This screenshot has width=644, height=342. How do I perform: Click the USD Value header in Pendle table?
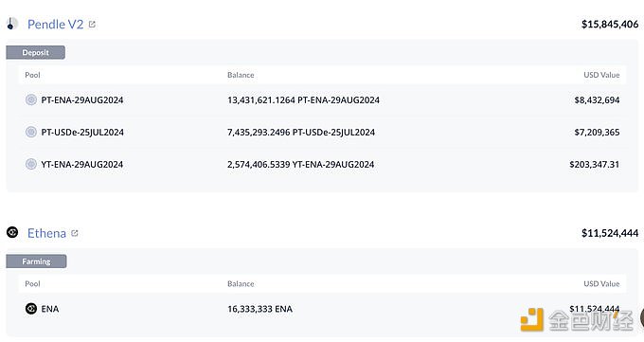(601, 75)
